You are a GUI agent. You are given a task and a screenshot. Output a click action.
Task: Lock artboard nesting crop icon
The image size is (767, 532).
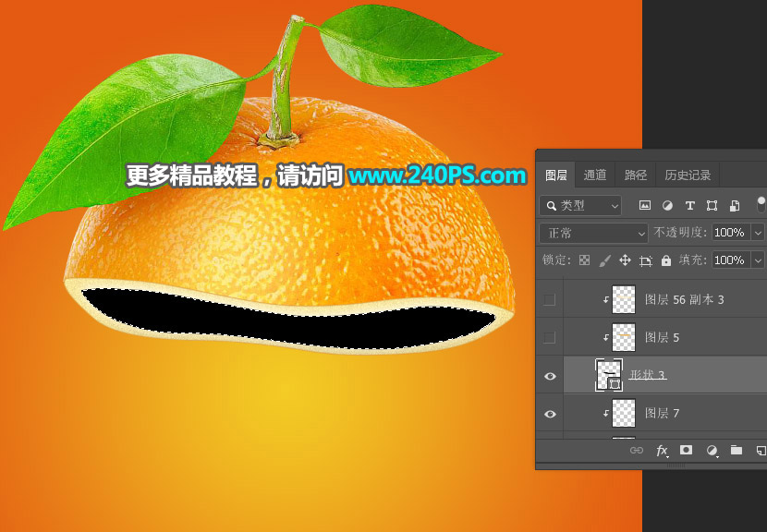point(645,260)
